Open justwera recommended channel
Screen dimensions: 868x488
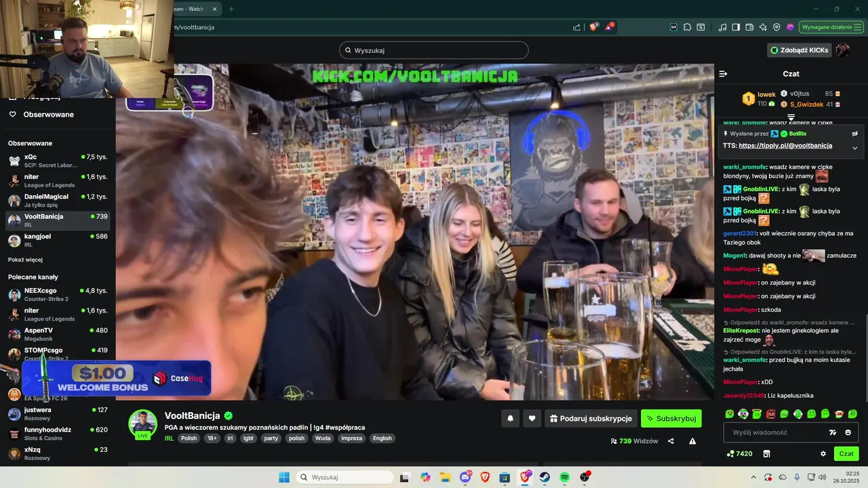(x=58, y=413)
